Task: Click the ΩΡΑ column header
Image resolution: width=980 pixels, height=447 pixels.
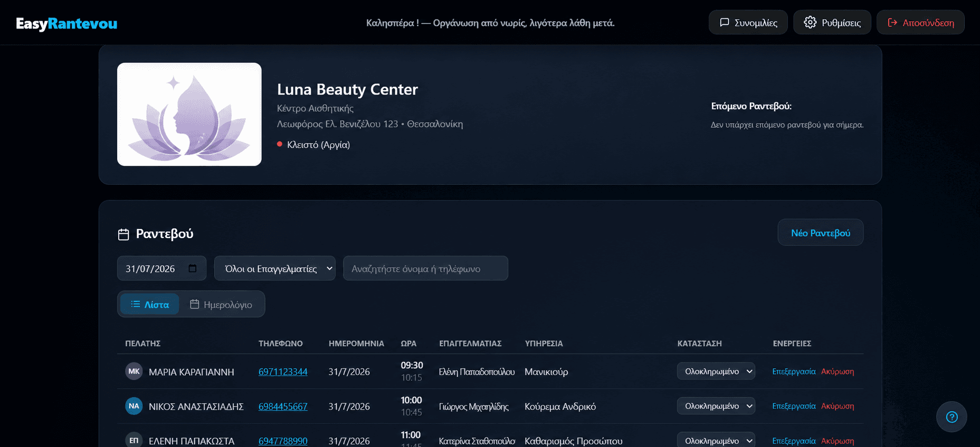Action: (408, 344)
